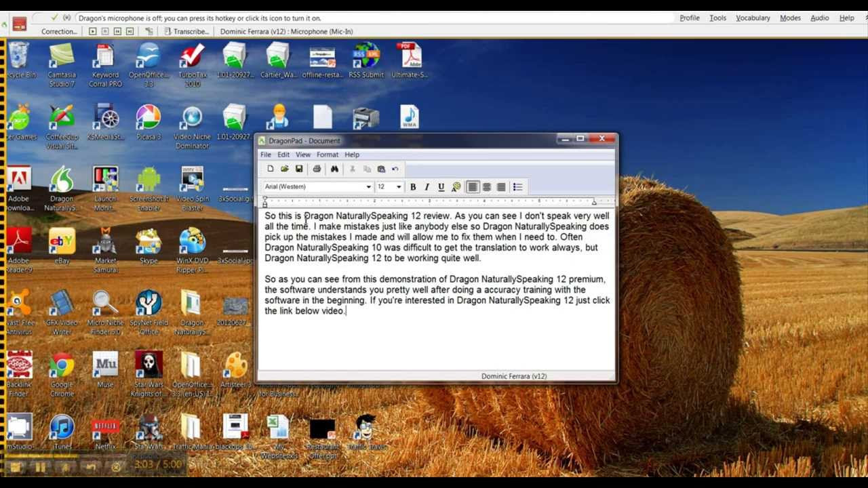The width and height of the screenshot is (868, 488).
Task: Open the DragonPad File menu
Action: coord(266,155)
